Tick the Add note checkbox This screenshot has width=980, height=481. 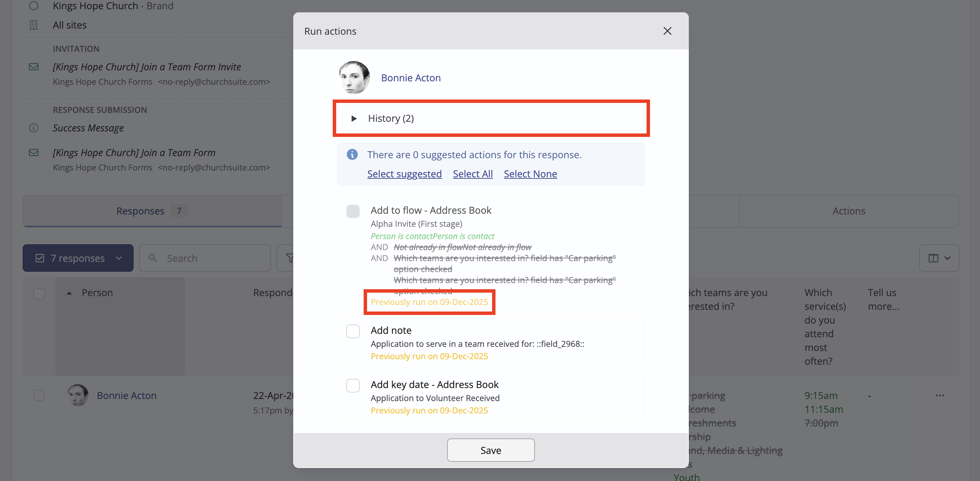(x=353, y=331)
